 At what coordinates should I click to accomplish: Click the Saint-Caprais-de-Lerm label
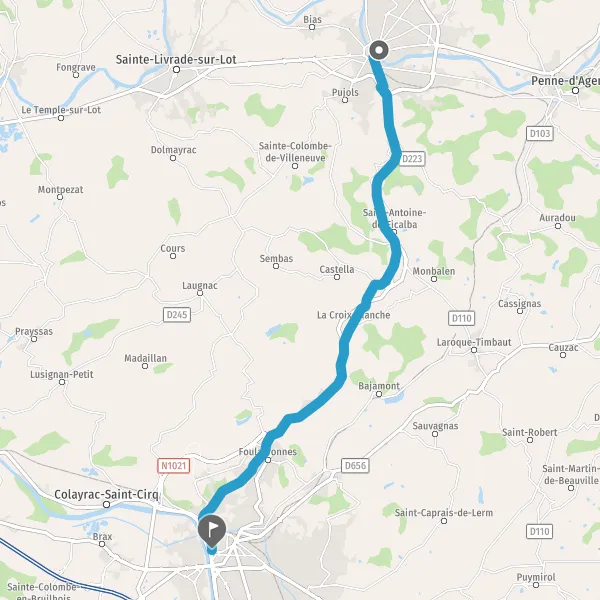(x=443, y=513)
